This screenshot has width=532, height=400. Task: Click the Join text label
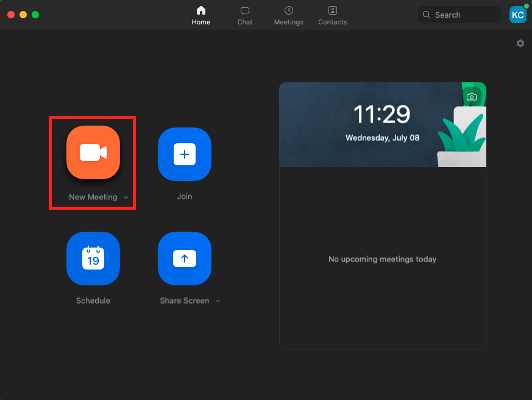(x=185, y=196)
